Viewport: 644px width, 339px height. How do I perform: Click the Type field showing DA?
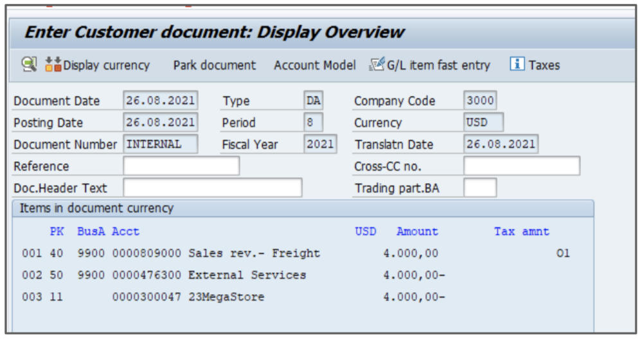pyautogui.click(x=313, y=101)
